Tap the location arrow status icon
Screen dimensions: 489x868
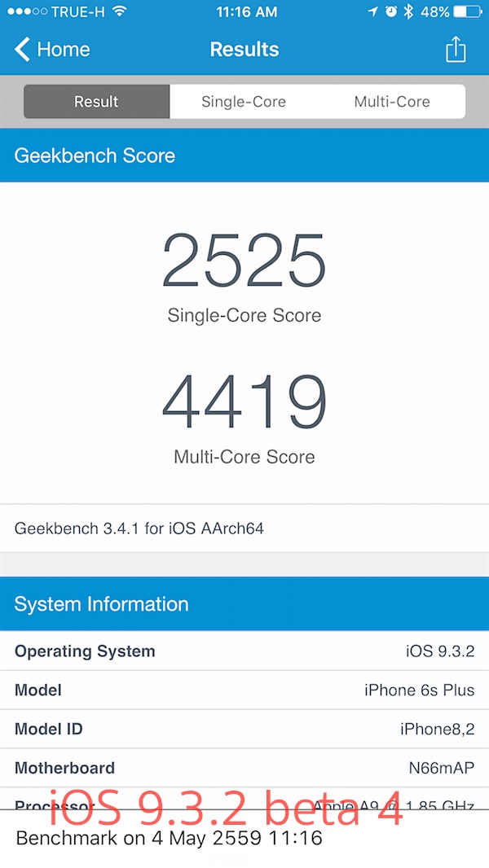coord(373,12)
